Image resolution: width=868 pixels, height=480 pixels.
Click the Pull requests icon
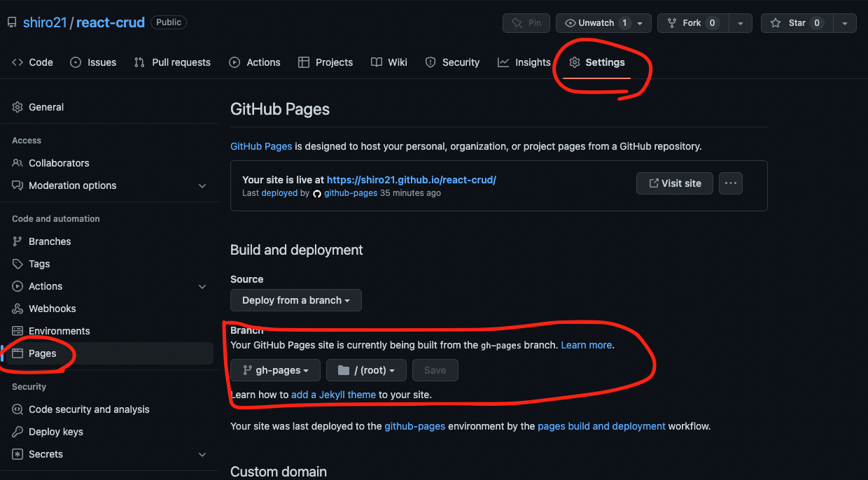pos(140,62)
